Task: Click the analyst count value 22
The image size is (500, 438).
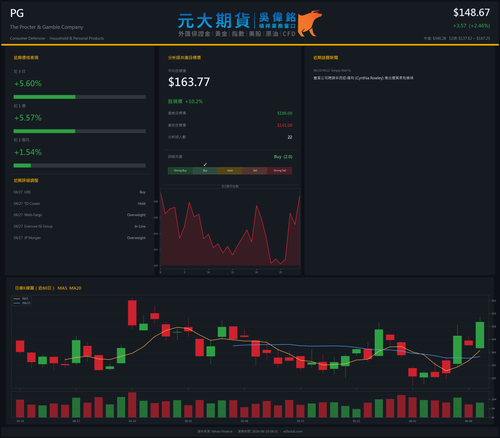Action: click(290, 137)
